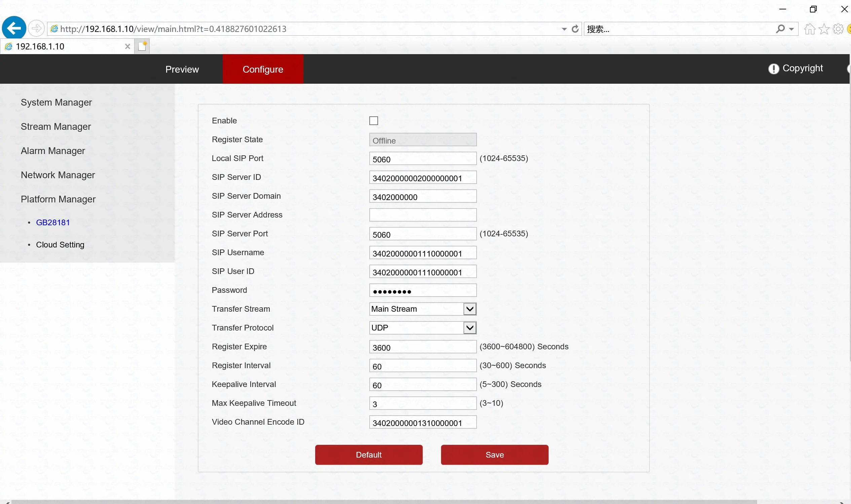Focus the SIP Server Port field
The image size is (851, 504).
click(x=422, y=234)
